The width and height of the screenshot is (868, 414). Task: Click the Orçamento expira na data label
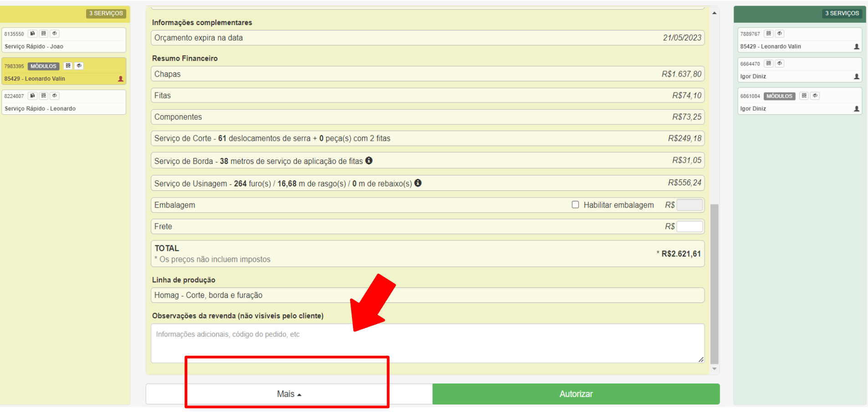click(199, 38)
